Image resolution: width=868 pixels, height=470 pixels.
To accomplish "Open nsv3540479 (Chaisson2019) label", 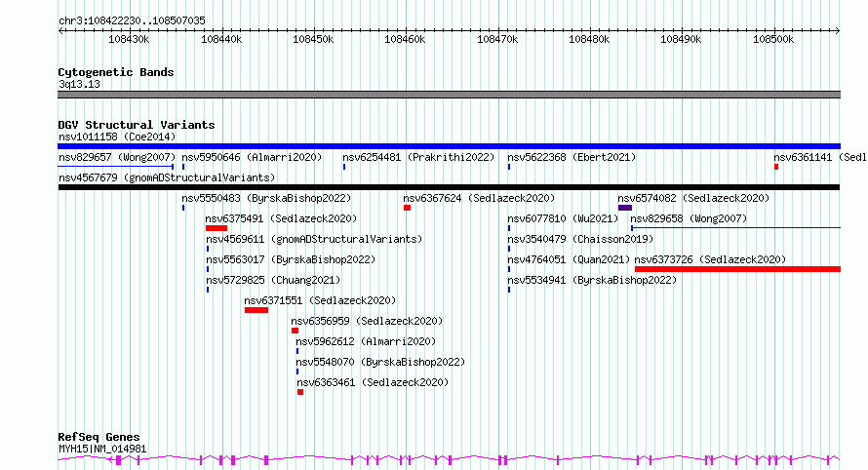I will coord(580,239).
